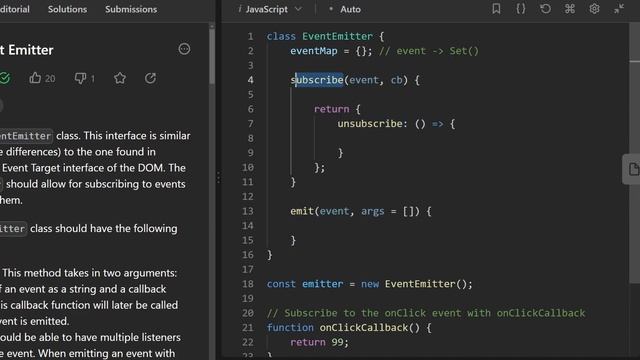
Task: Share the problem with the share icon
Action: (151, 78)
